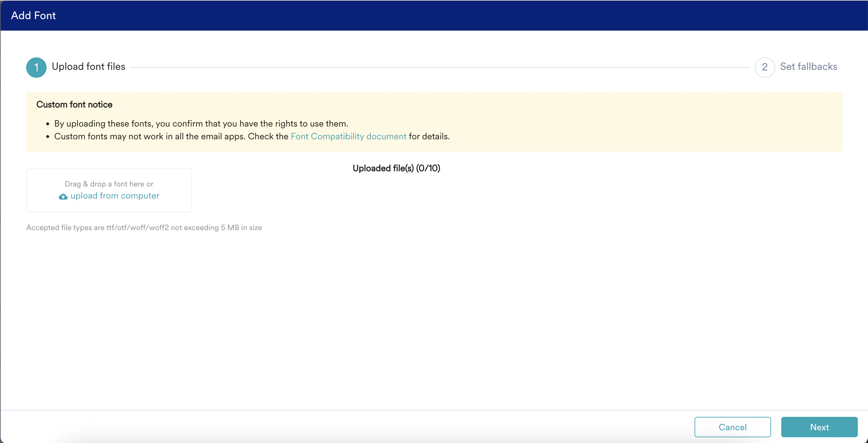This screenshot has height=443, width=868.
Task: Click the Uploaded file(s) counter text
Action: pyautogui.click(x=396, y=168)
